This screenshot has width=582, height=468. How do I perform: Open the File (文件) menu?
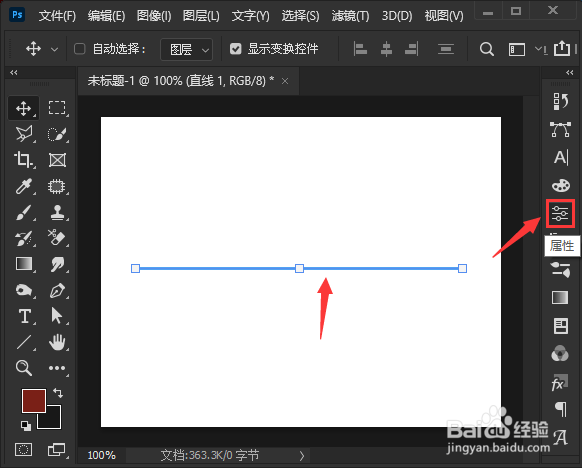pos(57,16)
